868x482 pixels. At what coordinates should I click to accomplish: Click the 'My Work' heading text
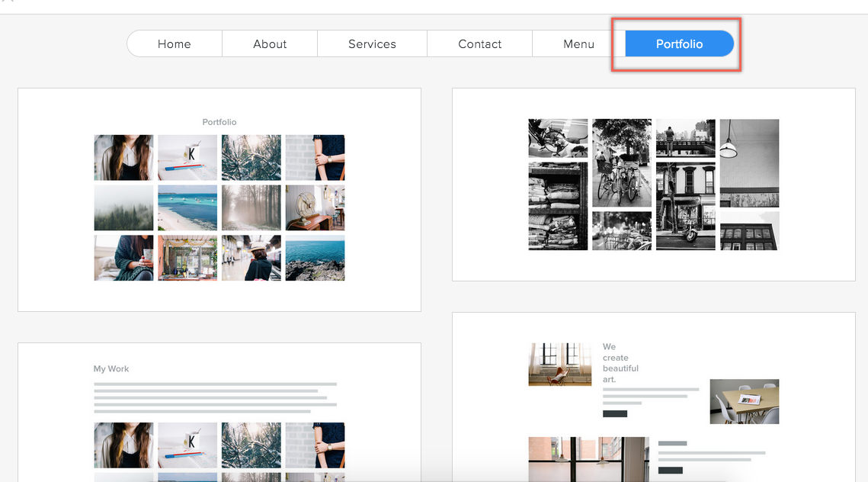(x=111, y=369)
